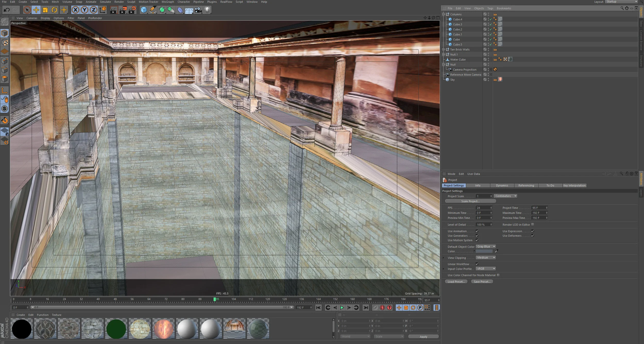Select the Rotate tool icon

click(x=54, y=10)
